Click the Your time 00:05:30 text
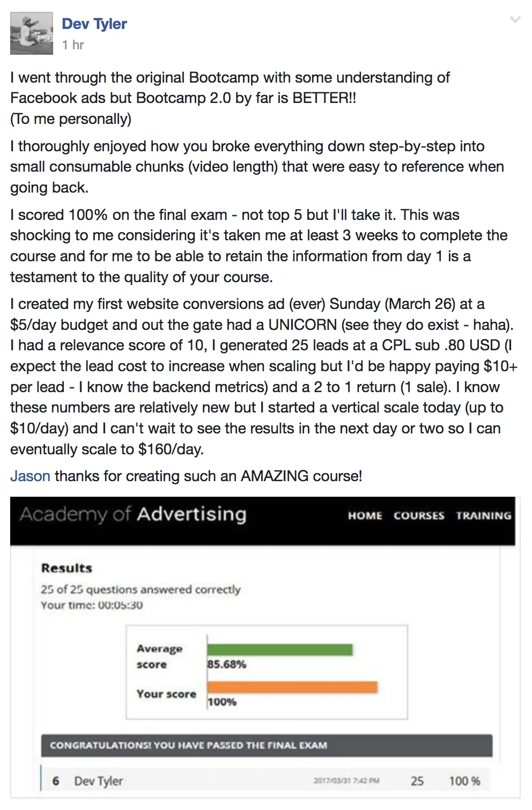532x810 pixels. pyautogui.click(x=92, y=605)
